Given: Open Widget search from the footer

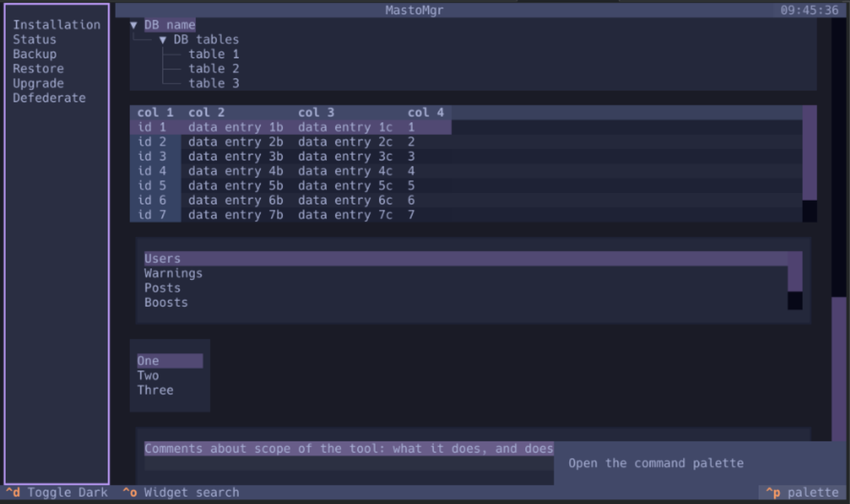Looking at the screenshot, I should pyautogui.click(x=181, y=492).
